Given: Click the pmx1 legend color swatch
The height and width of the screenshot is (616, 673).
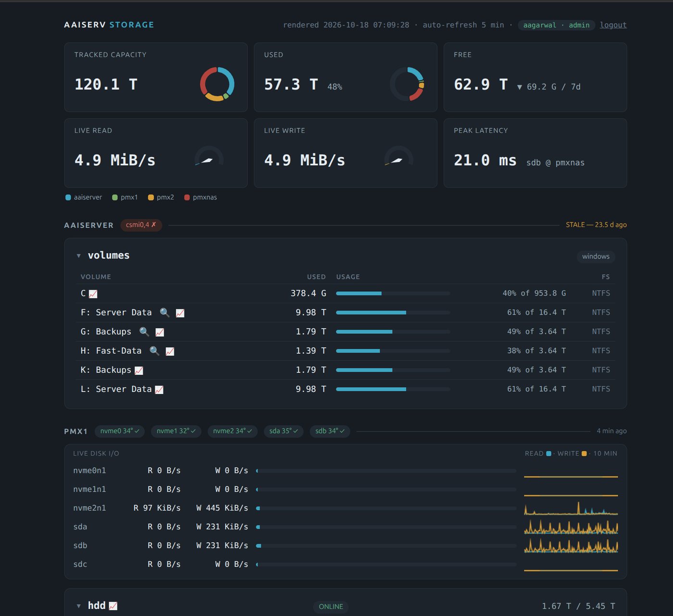Looking at the screenshot, I should coord(115,197).
